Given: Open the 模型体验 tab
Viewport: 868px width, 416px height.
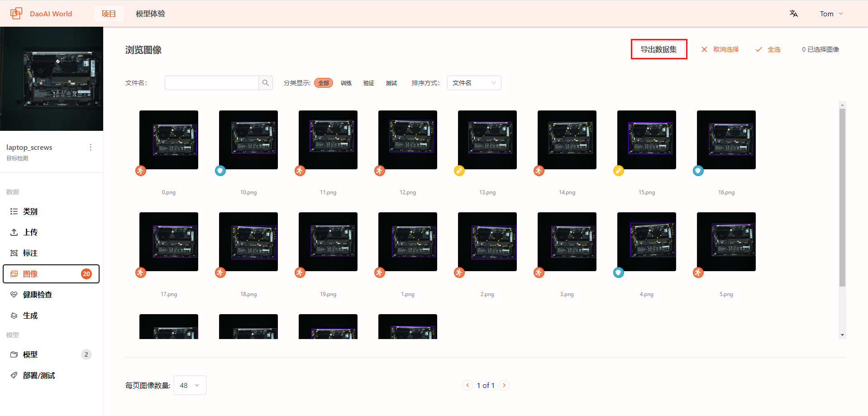Looking at the screenshot, I should (151, 14).
